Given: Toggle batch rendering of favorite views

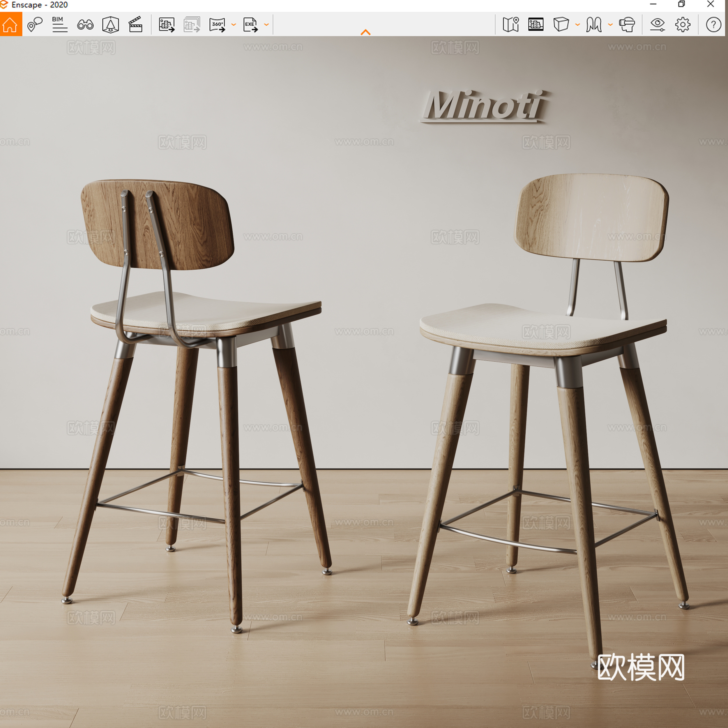Looking at the screenshot, I should coord(192,25).
